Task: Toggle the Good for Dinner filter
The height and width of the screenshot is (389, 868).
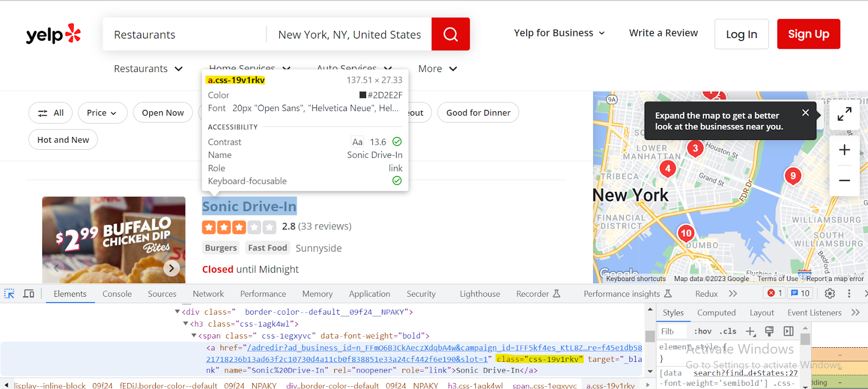Action: click(x=478, y=113)
